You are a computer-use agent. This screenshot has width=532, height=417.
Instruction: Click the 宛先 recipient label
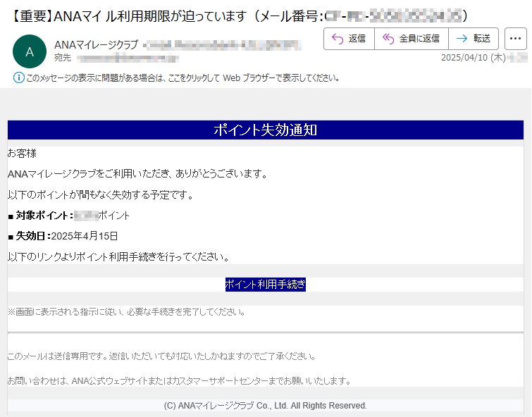[63, 58]
